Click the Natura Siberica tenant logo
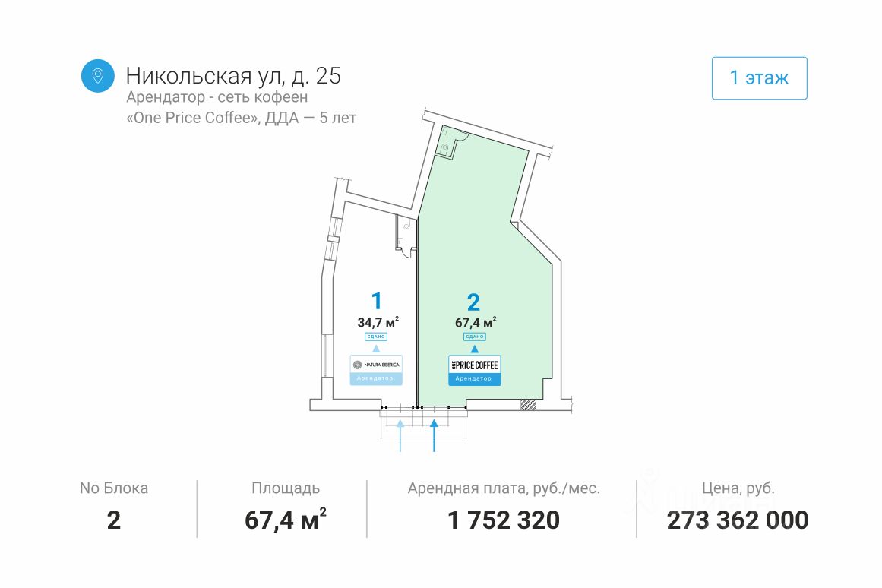882x588 pixels. coord(376,365)
